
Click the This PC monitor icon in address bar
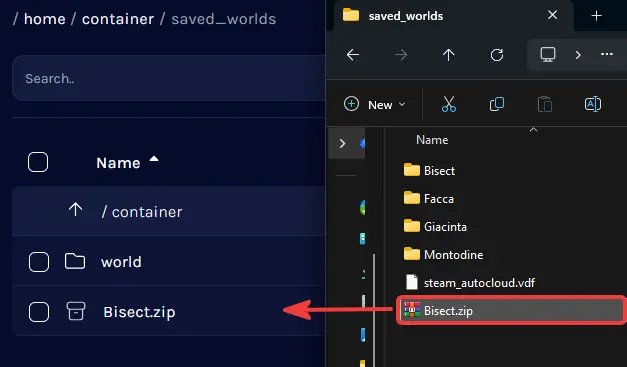(548, 54)
